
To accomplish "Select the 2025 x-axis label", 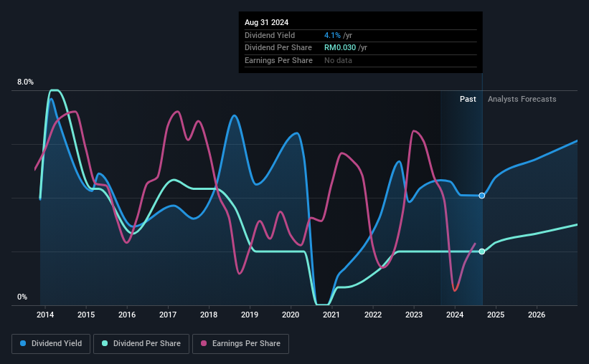I will click(496, 315).
